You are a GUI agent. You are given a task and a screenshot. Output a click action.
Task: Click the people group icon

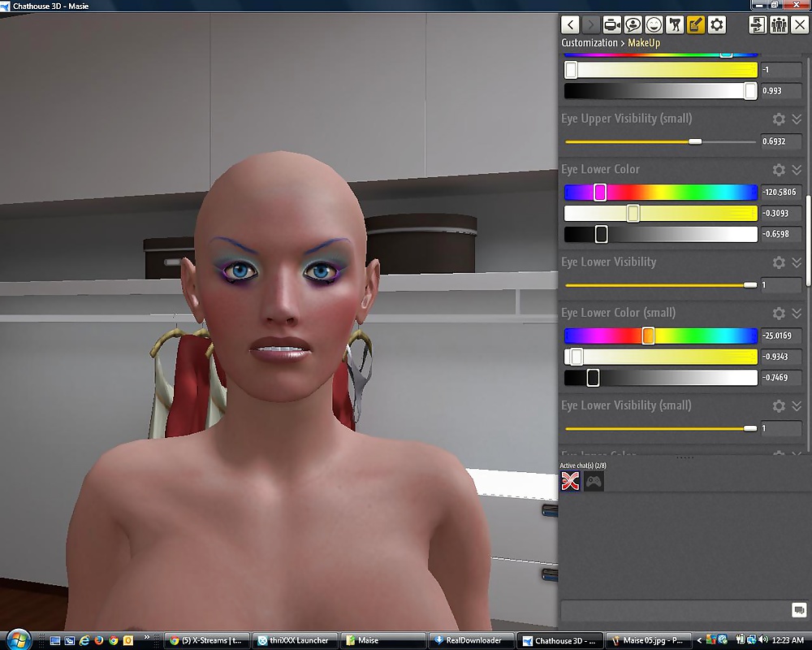point(779,24)
